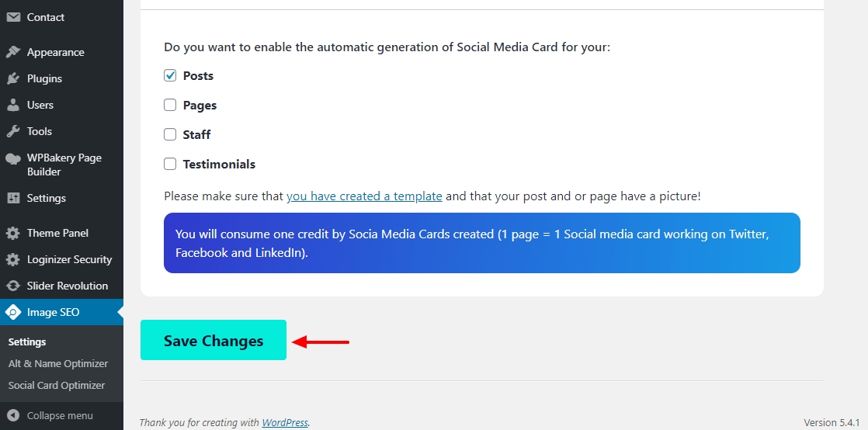Click the Collapse menu arrow icon
Screen dimensions: 868x430
[x=13, y=415]
